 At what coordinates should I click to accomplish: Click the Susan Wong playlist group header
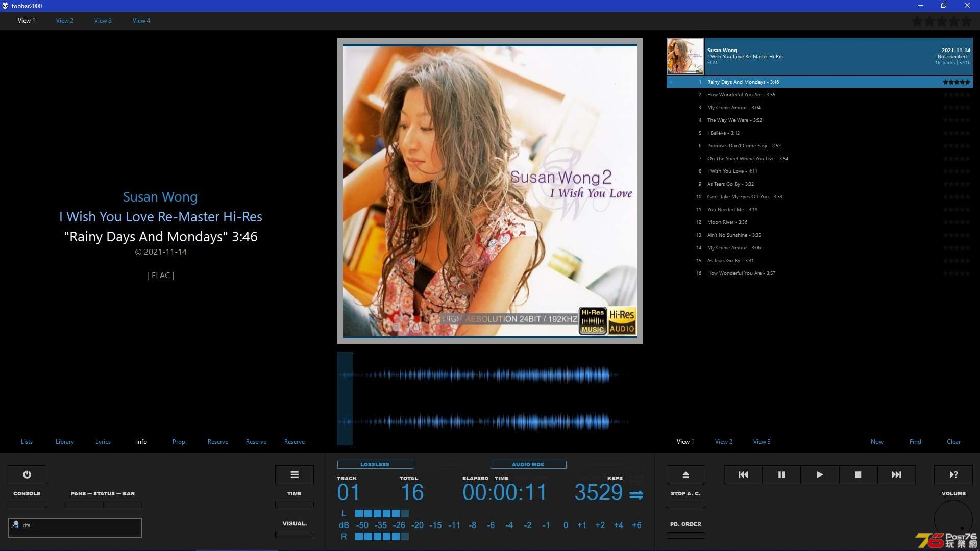(819, 56)
